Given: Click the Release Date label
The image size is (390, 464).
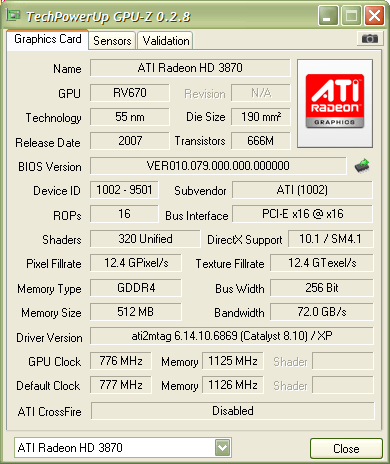Looking at the screenshot, I should 48,143.
